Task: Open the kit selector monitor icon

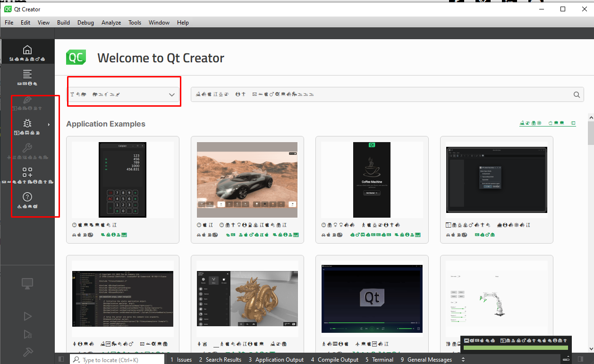Action: tap(27, 283)
